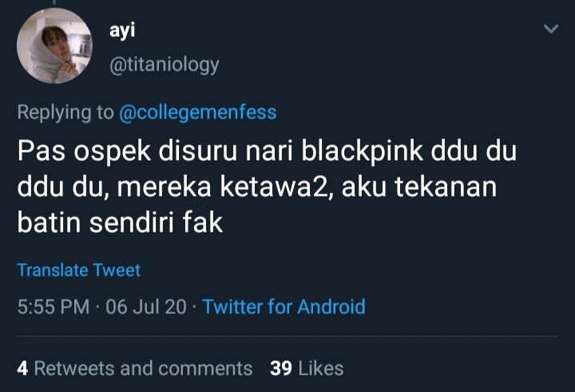Click the word blackpink in the tweet
Viewport: 575px width, 392px height.
pyautogui.click(x=363, y=152)
